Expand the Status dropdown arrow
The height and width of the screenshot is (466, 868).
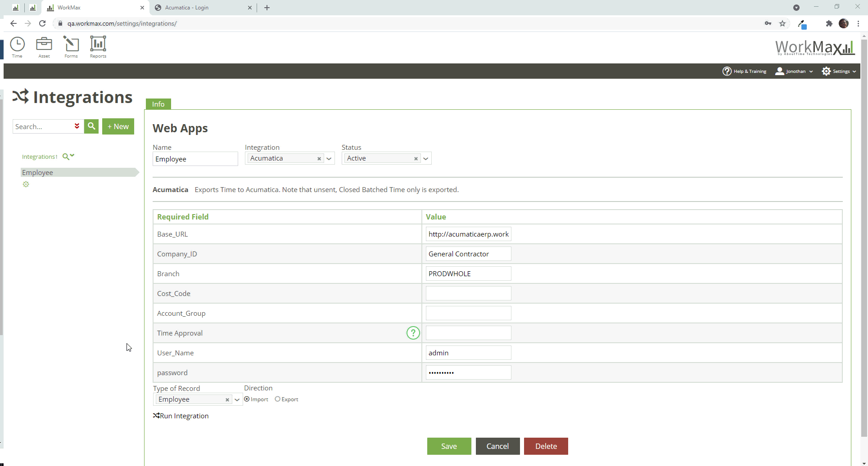coord(426,159)
